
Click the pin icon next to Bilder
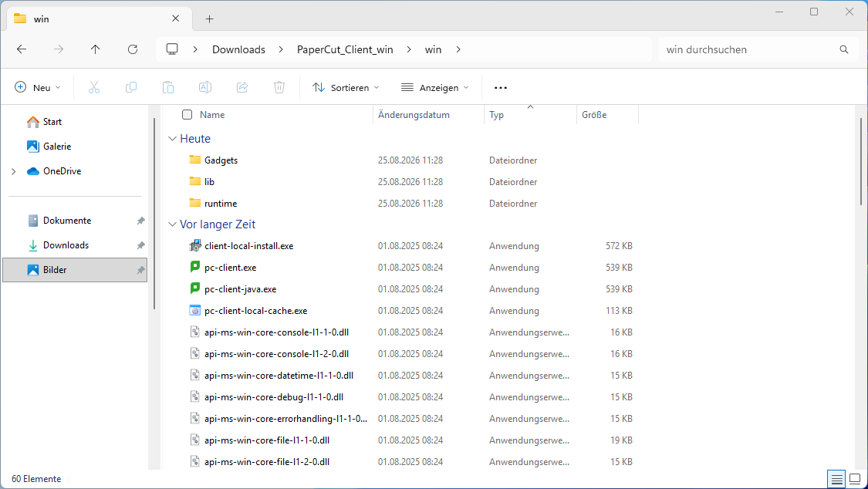pos(140,270)
